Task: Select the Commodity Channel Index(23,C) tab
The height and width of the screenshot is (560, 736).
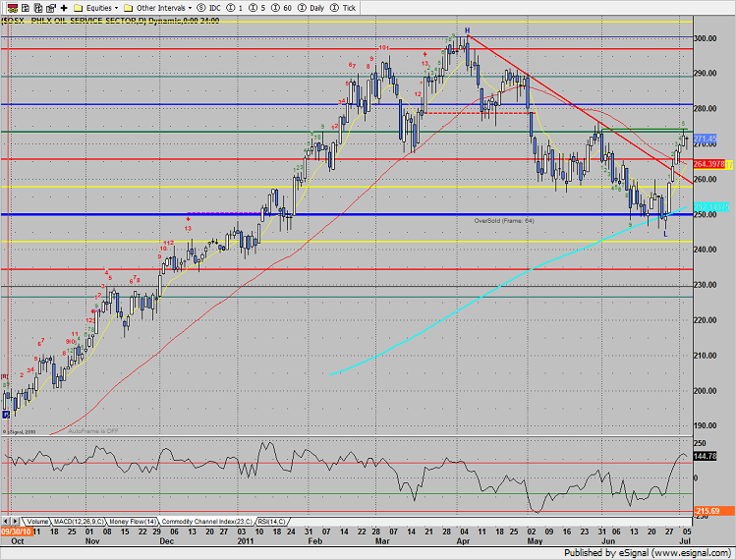Action: point(207,522)
